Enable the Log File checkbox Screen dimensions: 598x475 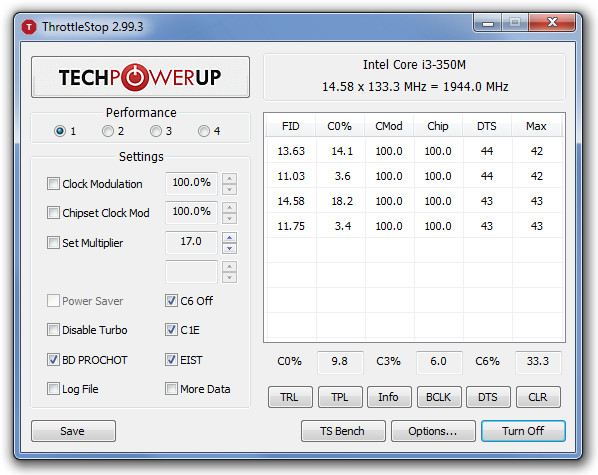coord(53,389)
